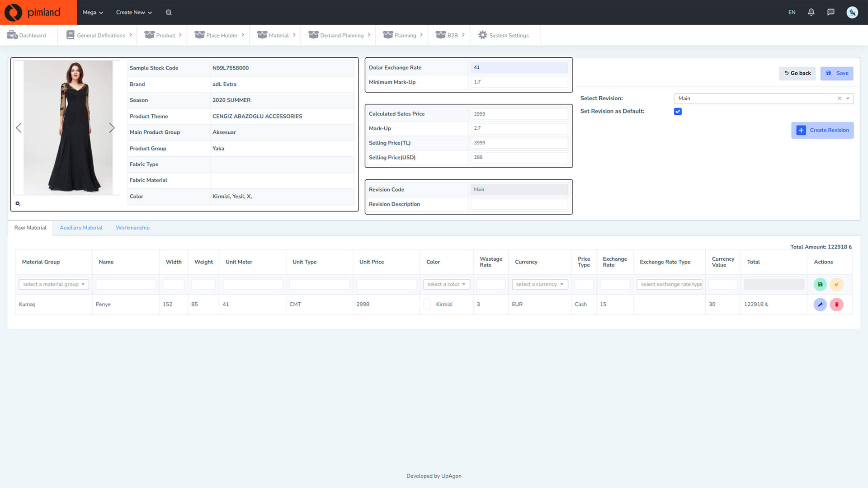Click the blue edit icon for Penye row

[820, 305]
